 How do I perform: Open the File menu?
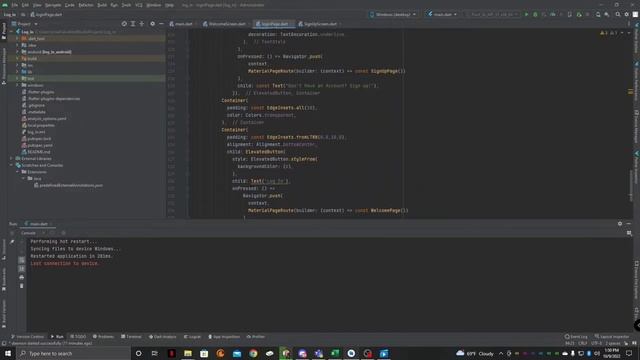(x=15, y=5)
